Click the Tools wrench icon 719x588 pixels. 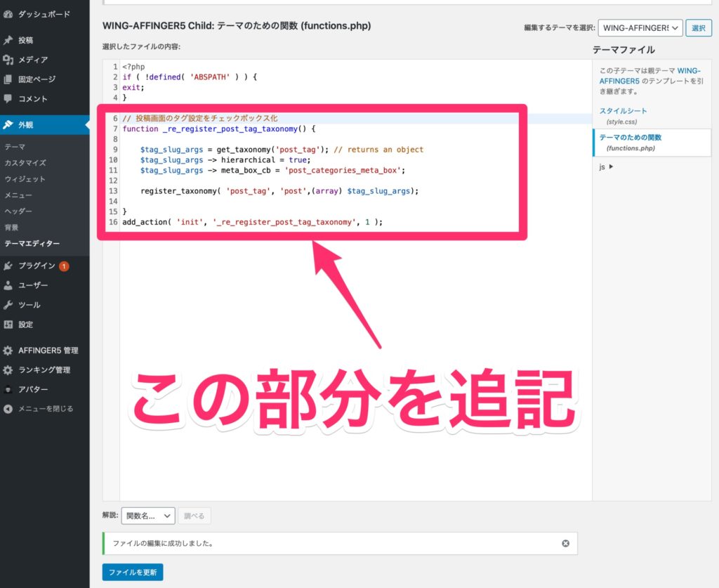(8, 305)
